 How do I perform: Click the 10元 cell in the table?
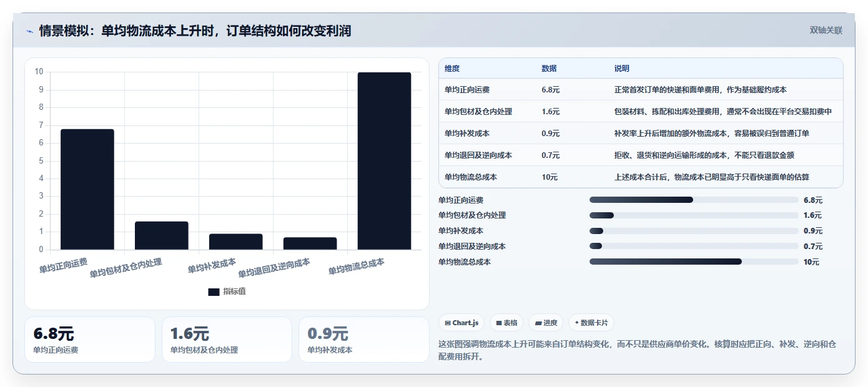pyautogui.click(x=550, y=177)
